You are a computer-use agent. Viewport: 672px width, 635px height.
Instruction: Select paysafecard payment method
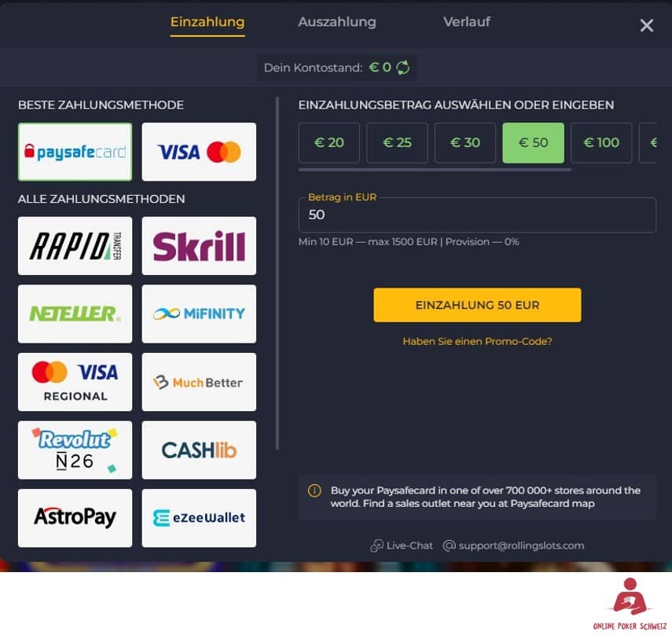point(75,152)
